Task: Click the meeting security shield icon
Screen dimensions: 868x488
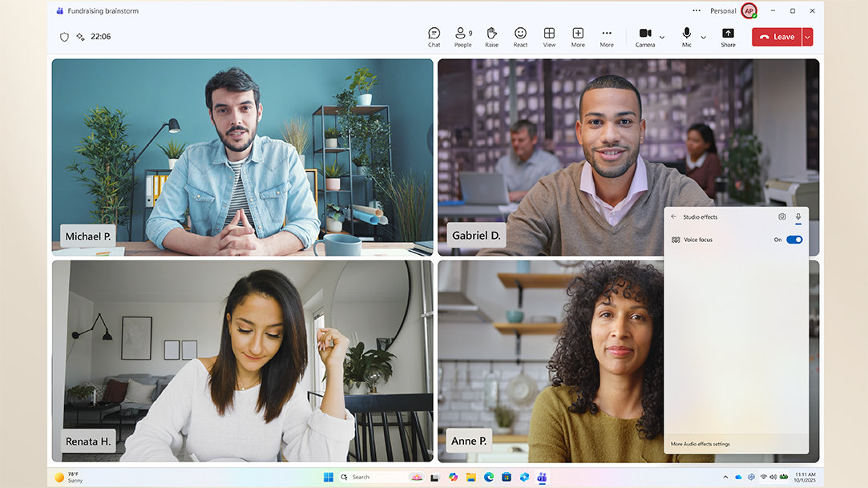Action: pos(64,36)
